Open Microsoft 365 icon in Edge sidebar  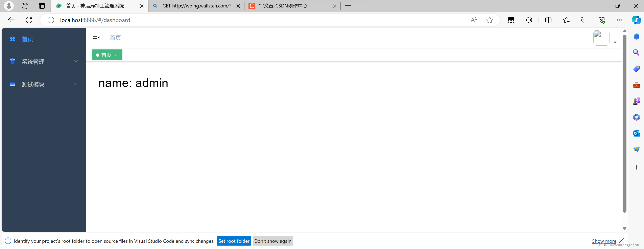click(637, 117)
